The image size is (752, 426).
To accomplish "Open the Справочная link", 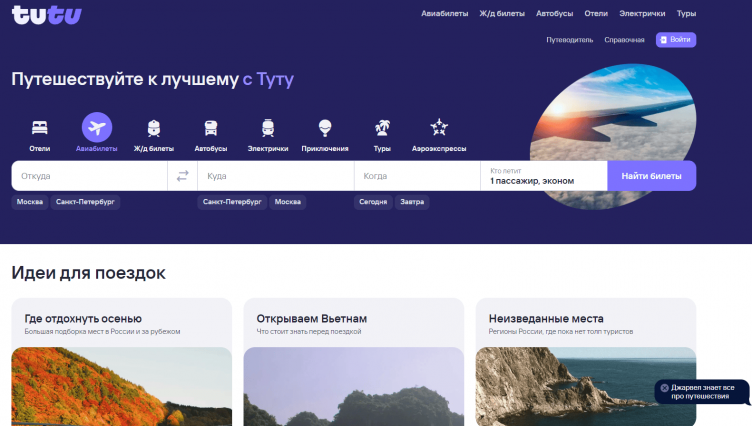I will 624,40.
